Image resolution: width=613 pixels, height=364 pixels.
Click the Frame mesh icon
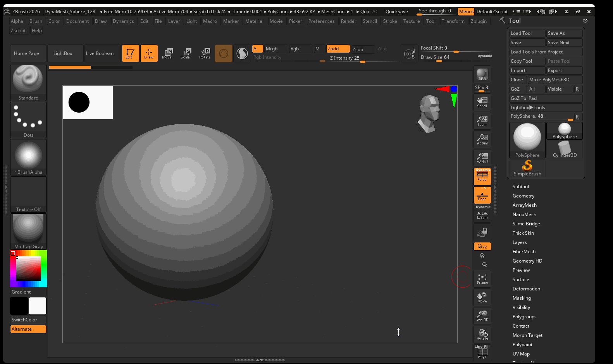coord(482,279)
